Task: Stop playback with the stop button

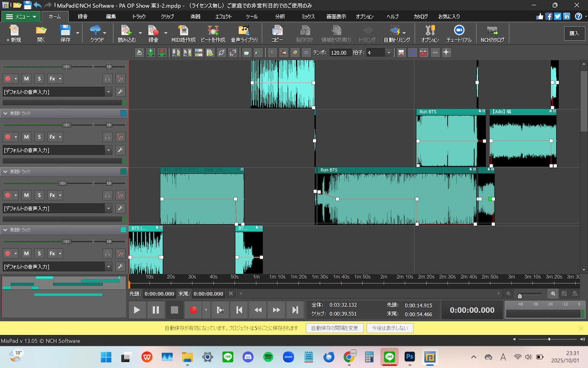Action: pos(174,310)
